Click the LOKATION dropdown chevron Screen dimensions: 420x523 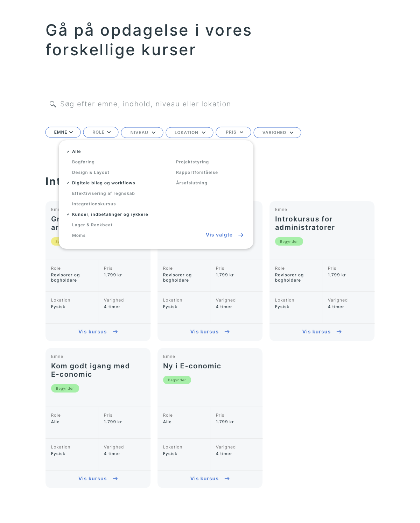[204, 133]
